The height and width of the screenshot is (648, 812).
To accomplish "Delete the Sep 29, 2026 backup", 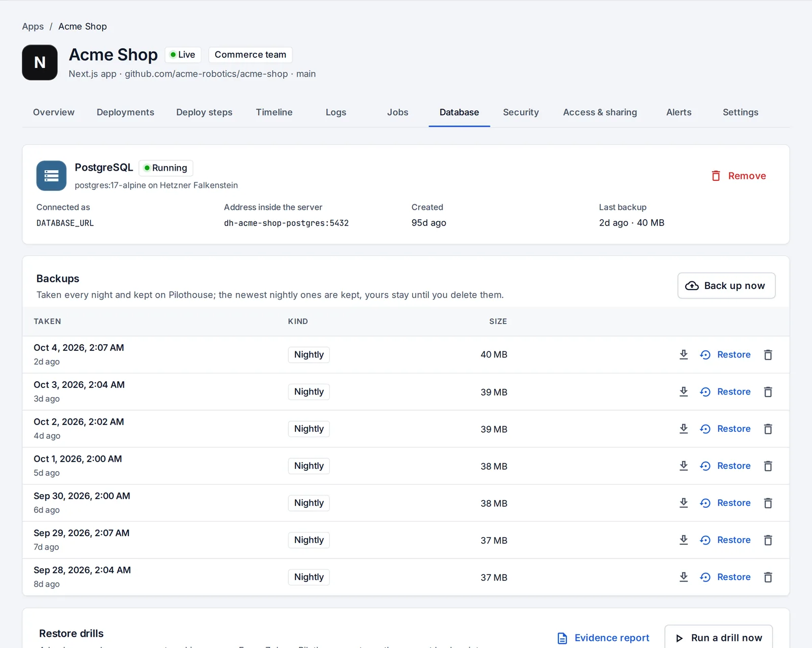I will pos(768,540).
